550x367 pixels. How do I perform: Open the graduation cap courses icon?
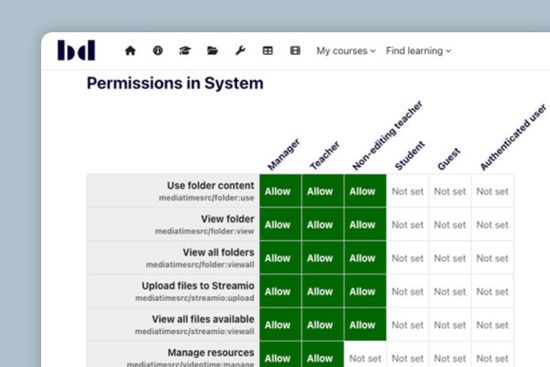click(x=185, y=51)
